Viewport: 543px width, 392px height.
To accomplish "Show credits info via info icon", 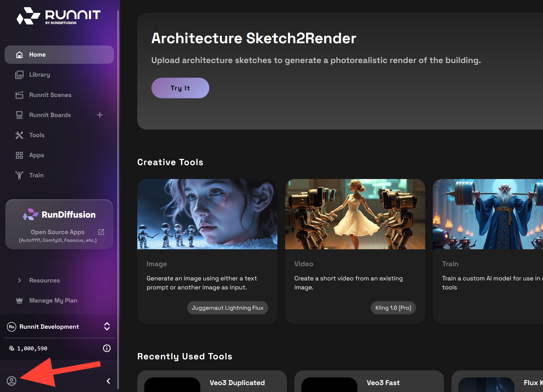I will (107, 348).
